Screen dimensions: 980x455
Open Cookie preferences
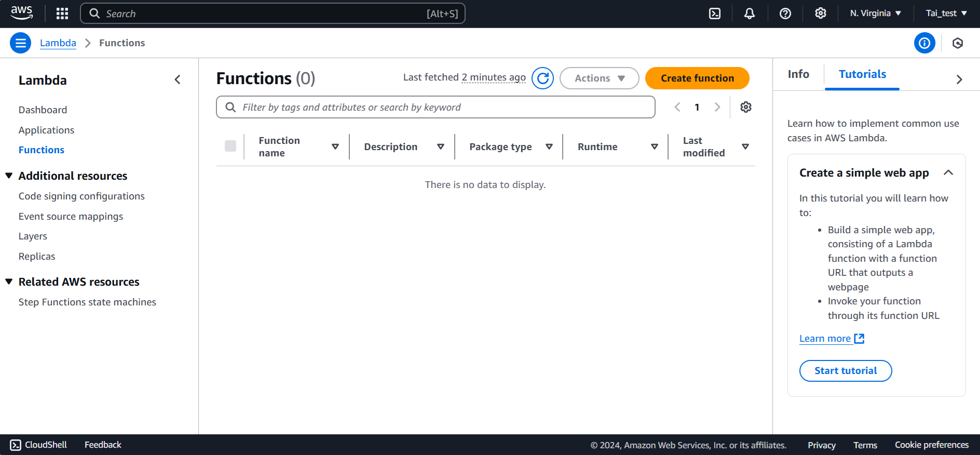pyautogui.click(x=932, y=445)
